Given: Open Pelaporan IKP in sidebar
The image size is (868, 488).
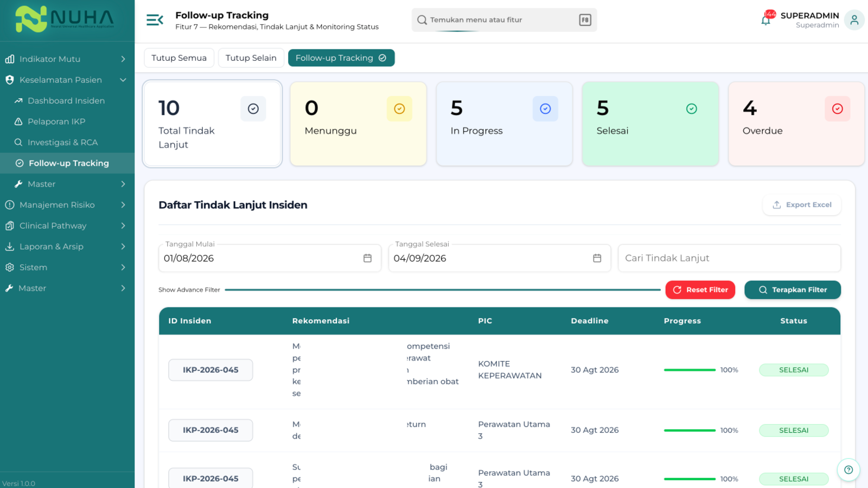Looking at the screenshot, I should (67, 121).
